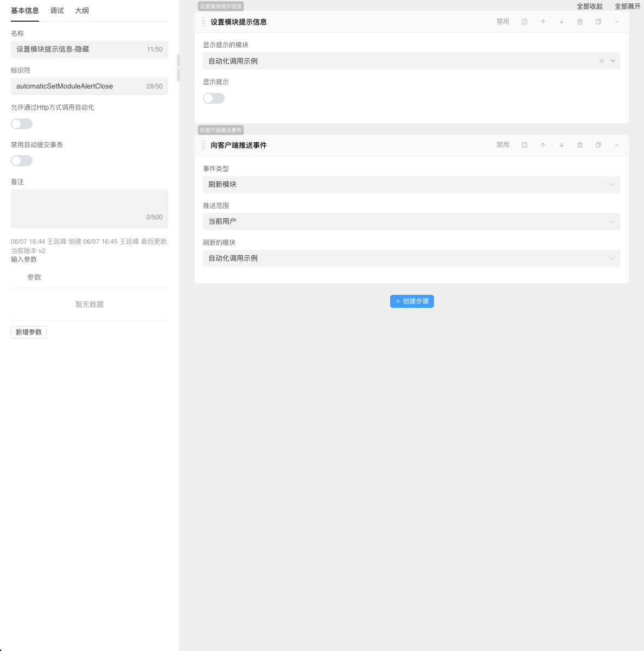
Task: Move the 向客户端推送事件 step up with arrow icon
Action: pos(543,145)
